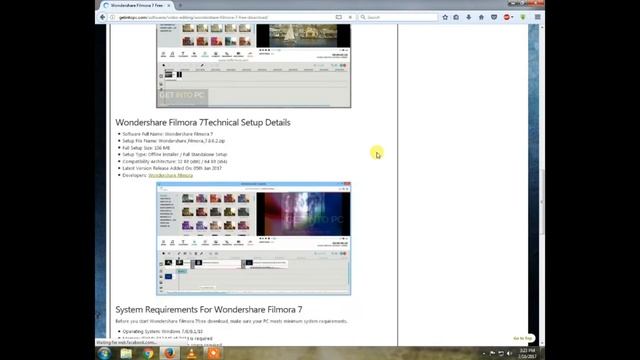Click the Wondershare Filmora 7 Technical Setup Details heading
The image size is (640, 360).
pyautogui.click(x=203, y=122)
